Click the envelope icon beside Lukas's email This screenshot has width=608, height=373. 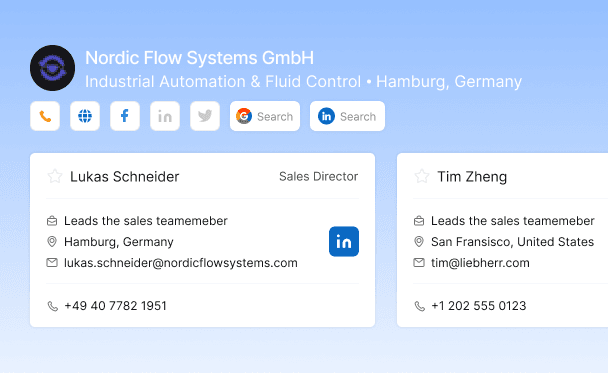(x=52, y=262)
